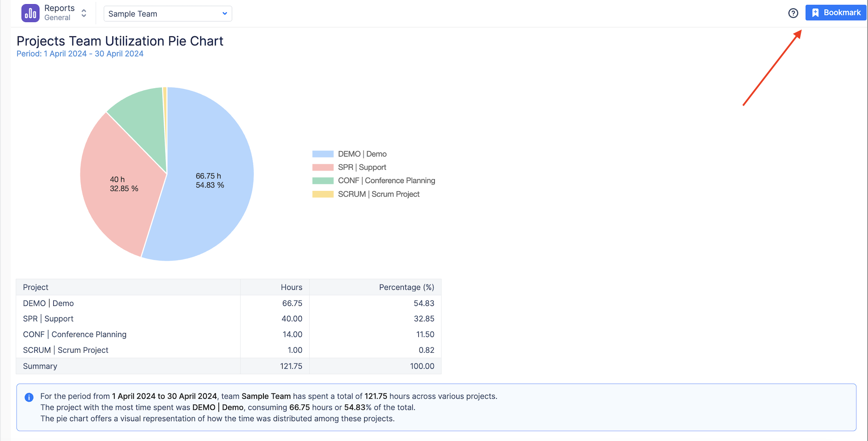Click the yellow SCRUM legend color swatch
This screenshot has width=868, height=441.
click(x=323, y=194)
